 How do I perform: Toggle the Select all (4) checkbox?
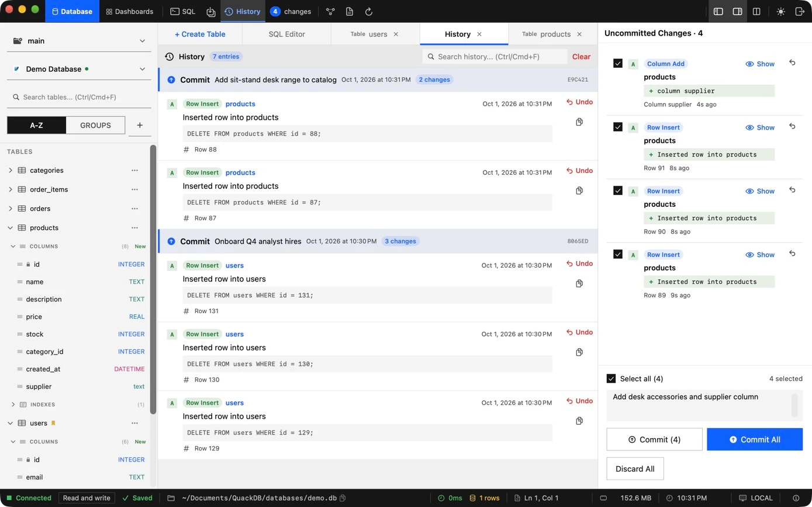(x=611, y=378)
